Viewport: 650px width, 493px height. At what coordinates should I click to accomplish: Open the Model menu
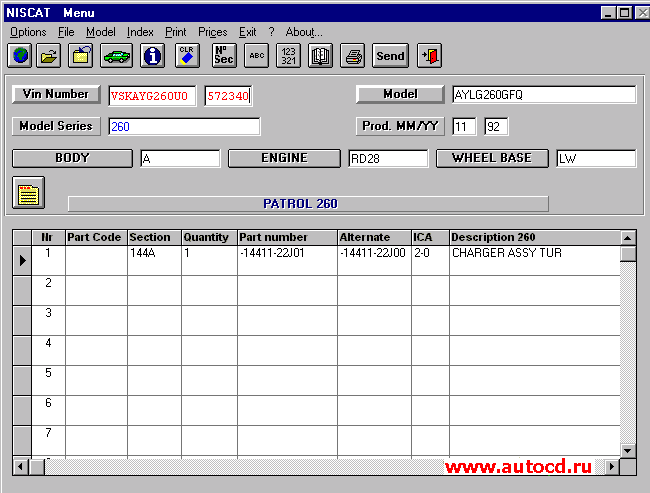click(x=100, y=32)
